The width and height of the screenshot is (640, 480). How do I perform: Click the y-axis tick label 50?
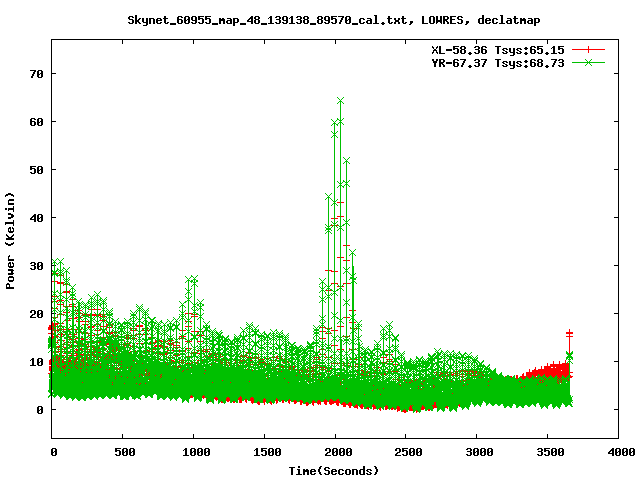(34, 170)
